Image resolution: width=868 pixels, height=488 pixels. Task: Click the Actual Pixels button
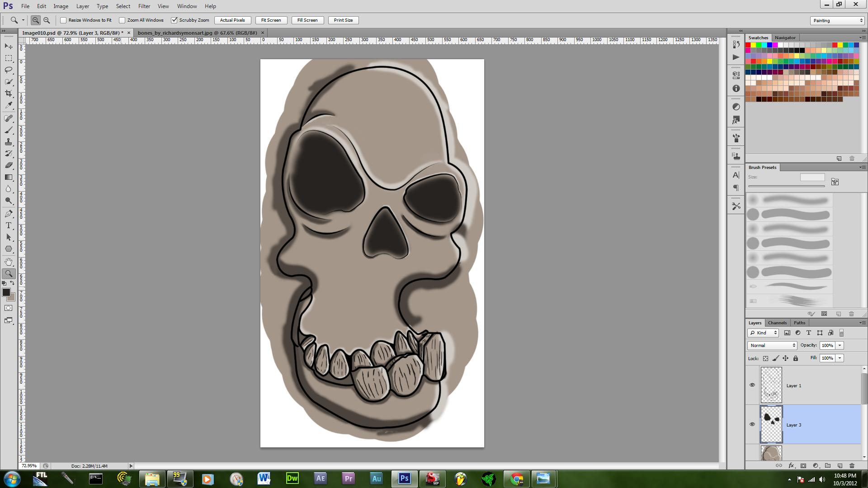pyautogui.click(x=232, y=20)
